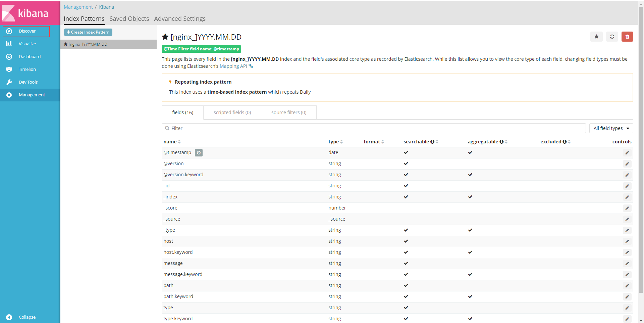The height and width of the screenshot is (323, 644).
Task: Edit the host.keyword field
Action: (x=627, y=252)
